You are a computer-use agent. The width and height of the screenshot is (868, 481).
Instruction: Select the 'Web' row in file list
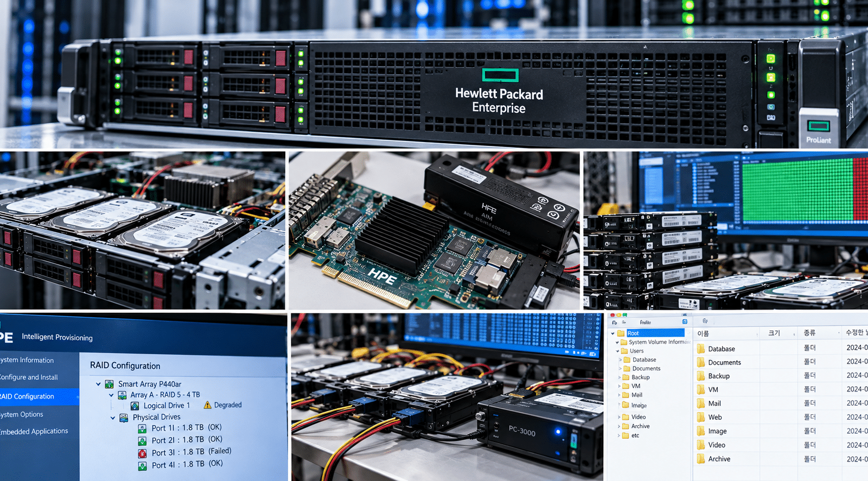click(x=781, y=417)
